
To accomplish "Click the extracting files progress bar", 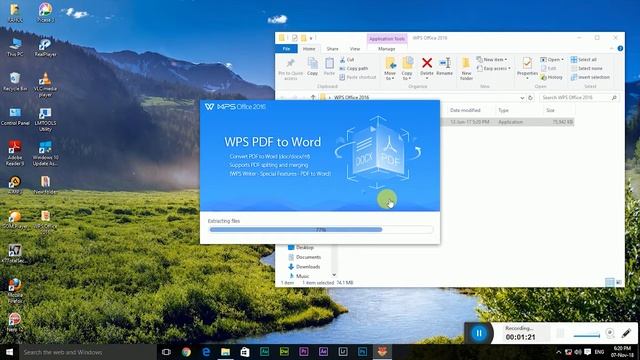I will click(320, 230).
